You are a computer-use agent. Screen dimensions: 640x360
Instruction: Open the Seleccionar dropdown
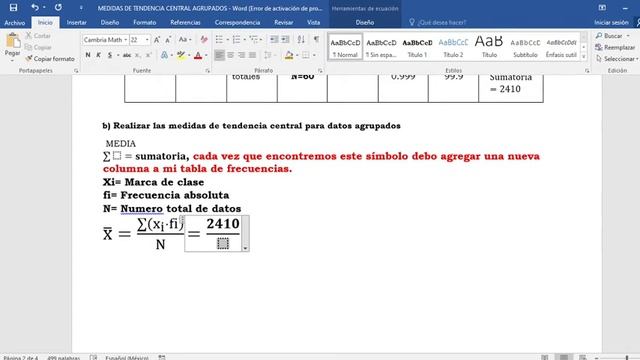tap(617, 59)
